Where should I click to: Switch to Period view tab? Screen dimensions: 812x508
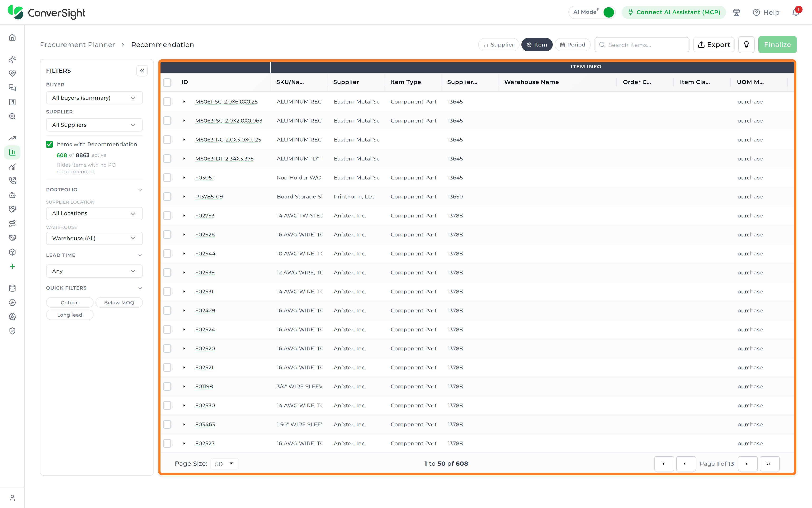pos(572,45)
